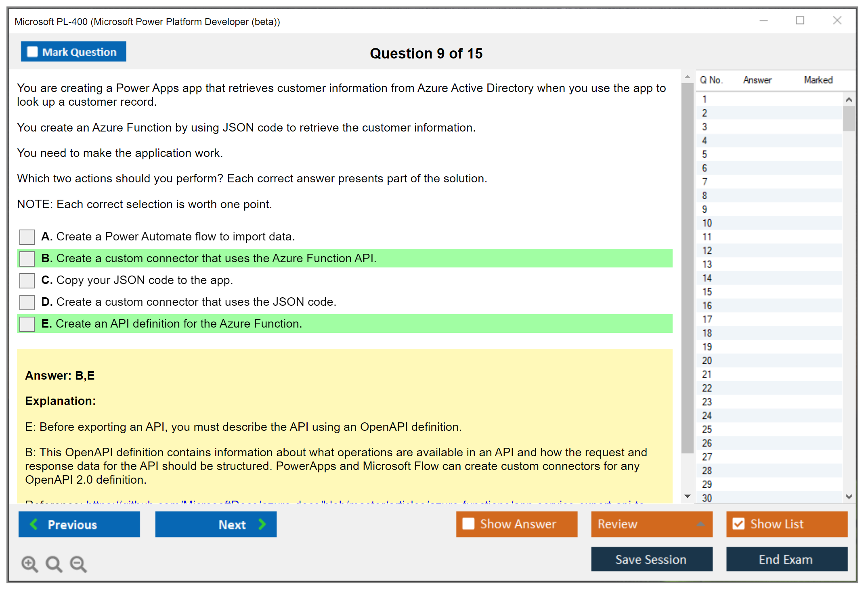Click the green right arrow on Next
The width and height of the screenshot is (868, 593).
pyautogui.click(x=262, y=524)
